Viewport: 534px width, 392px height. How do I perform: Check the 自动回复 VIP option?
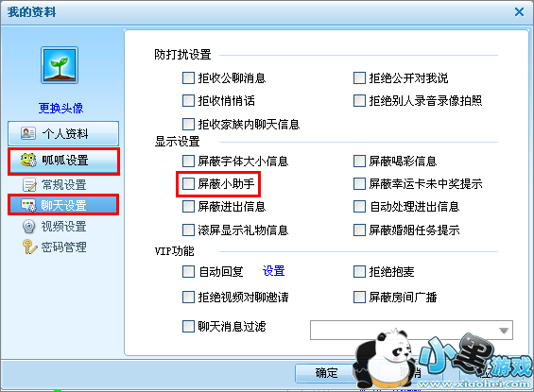(188, 272)
